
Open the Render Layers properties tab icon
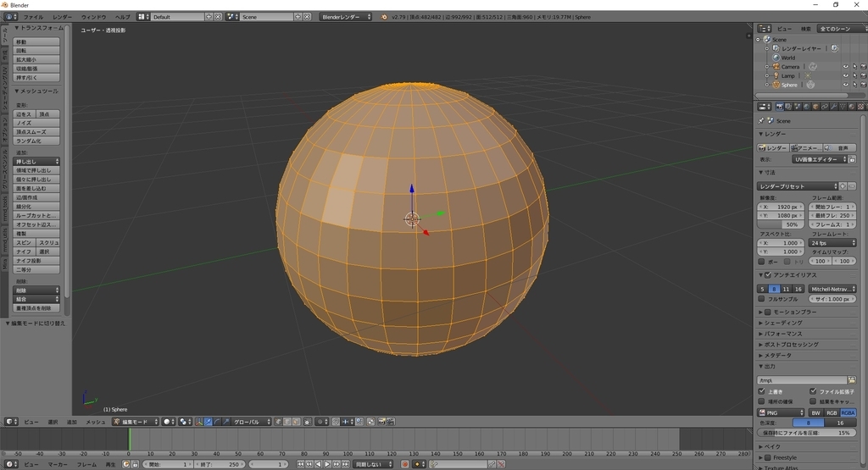pyautogui.click(x=788, y=106)
